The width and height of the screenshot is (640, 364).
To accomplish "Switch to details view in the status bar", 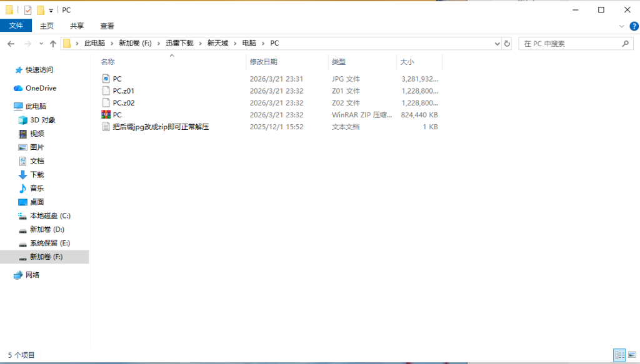I will click(619, 355).
